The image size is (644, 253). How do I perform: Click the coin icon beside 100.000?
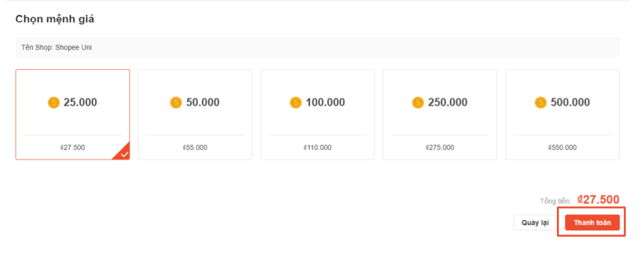point(295,103)
